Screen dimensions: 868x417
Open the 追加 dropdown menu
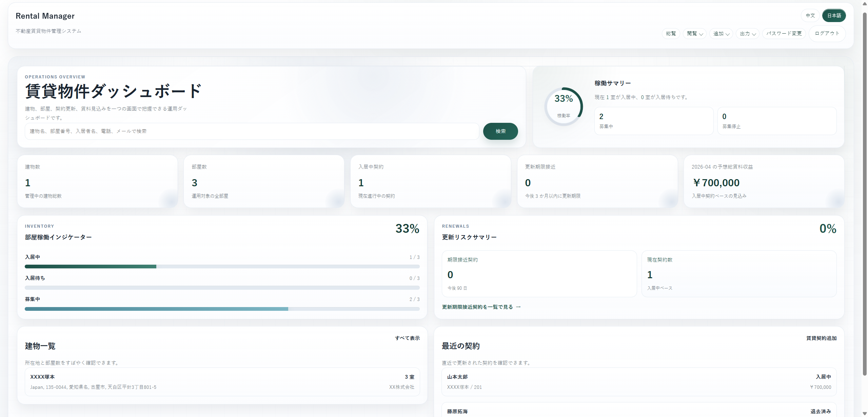point(721,34)
